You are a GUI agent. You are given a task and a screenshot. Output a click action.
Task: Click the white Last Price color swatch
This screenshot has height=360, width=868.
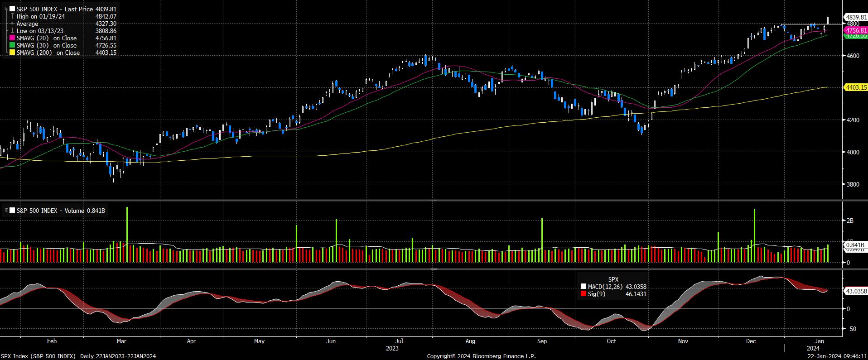pos(12,9)
